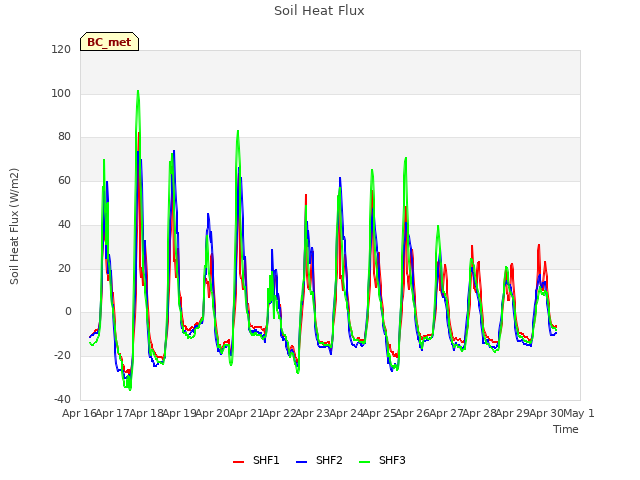Image resolution: width=640 pixels, height=480 pixels.
Task: Click the 40 y-axis tick label
Action: point(64,224)
